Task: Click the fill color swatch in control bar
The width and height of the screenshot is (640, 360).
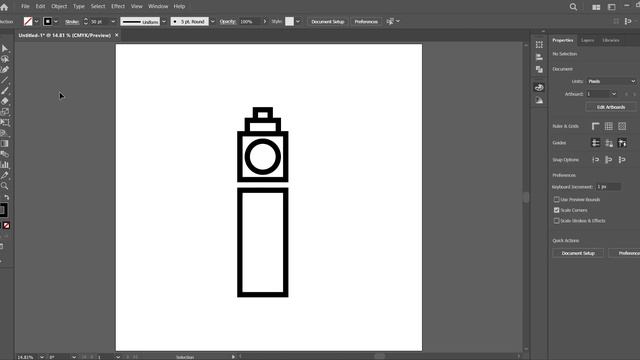Action: (x=28, y=21)
